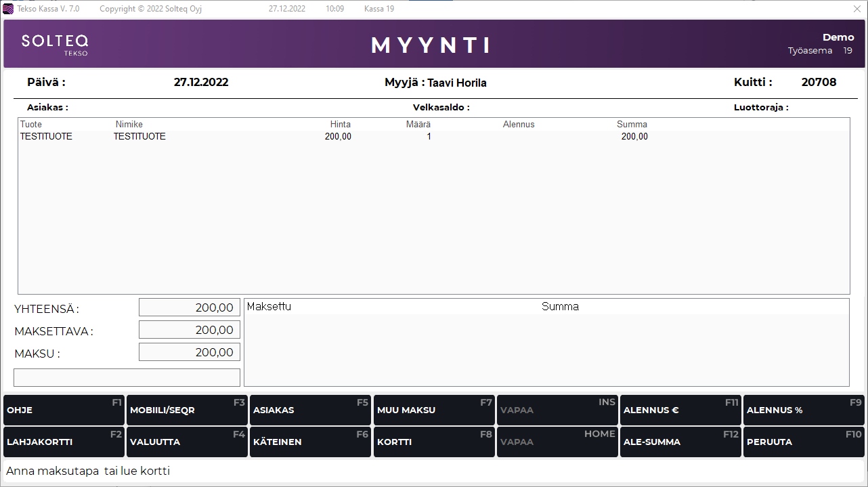Pay by card with KORTTI button
Screen dimensions: 868x487
tap(434, 442)
